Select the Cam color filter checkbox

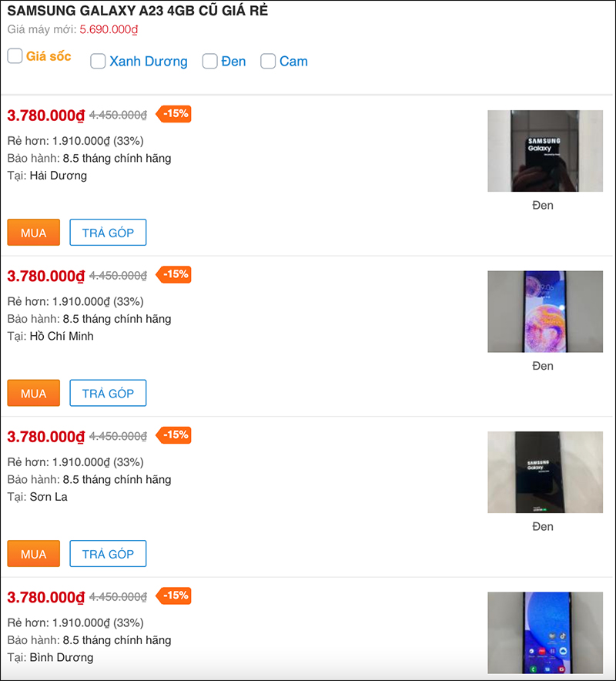click(x=268, y=61)
